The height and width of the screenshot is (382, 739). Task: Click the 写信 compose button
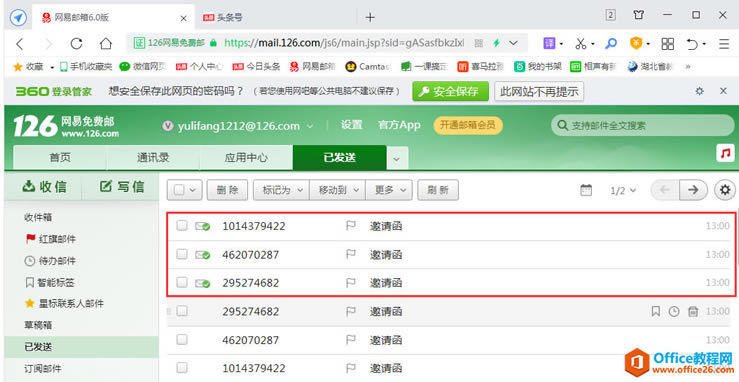122,187
